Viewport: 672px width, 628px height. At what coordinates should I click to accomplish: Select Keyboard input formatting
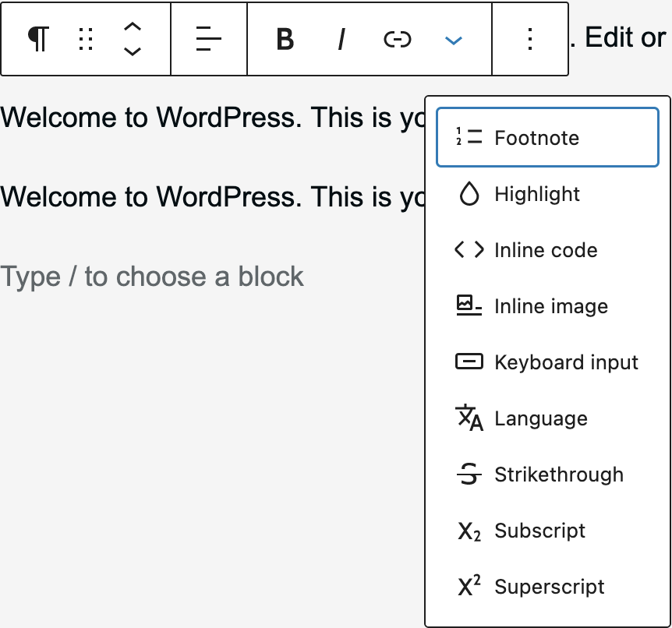547,362
